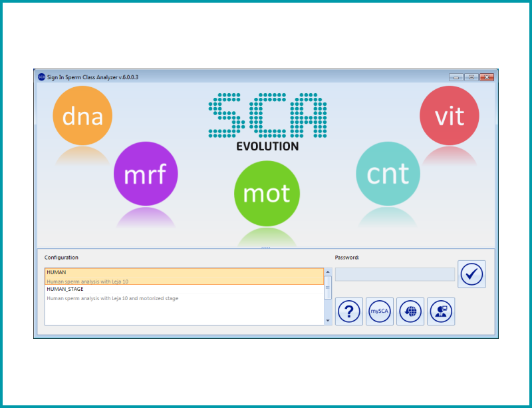Screen dimensions: 532x408
Task: Click the SCA app icon in title bar
Action: pos(41,77)
